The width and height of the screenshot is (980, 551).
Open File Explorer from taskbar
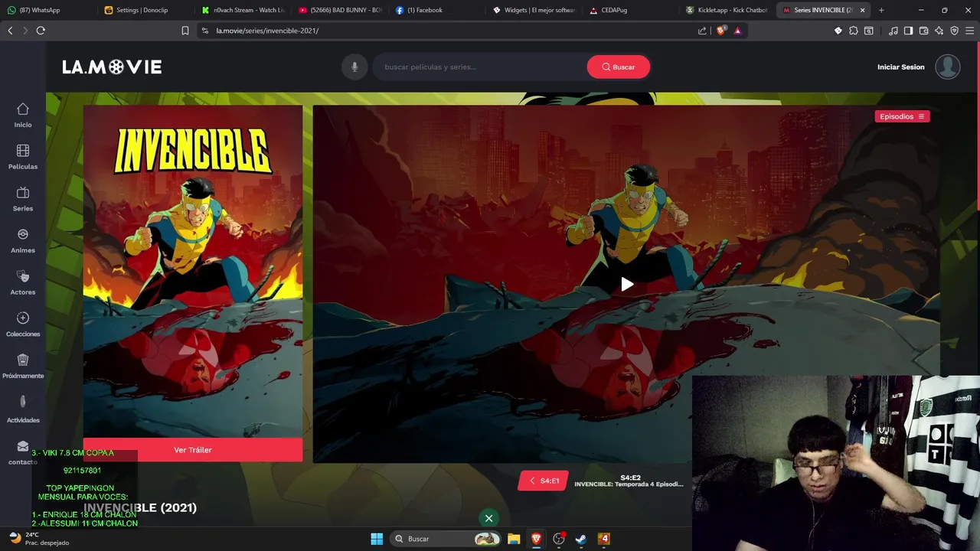(x=514, y=539)
